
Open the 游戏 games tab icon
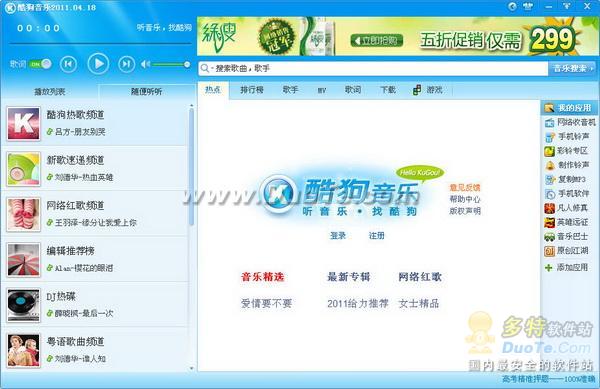(417, 90)
